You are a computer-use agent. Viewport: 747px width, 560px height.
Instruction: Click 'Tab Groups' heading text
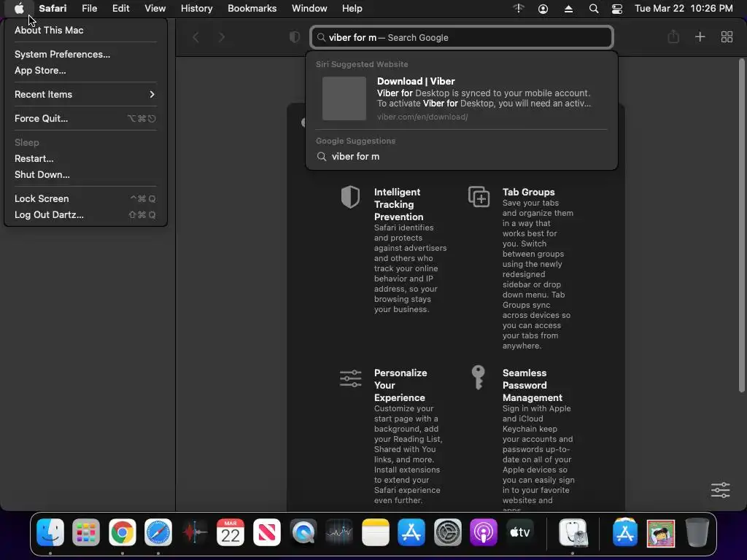click(528, 192)
